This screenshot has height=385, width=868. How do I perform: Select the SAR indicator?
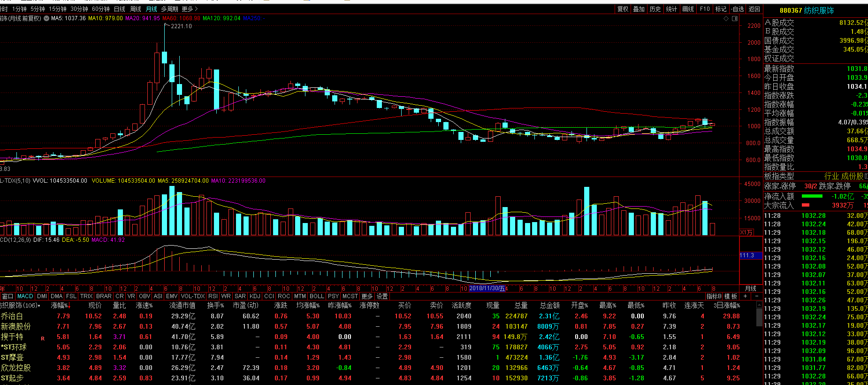pyautogui.click(x=240, y=296)
